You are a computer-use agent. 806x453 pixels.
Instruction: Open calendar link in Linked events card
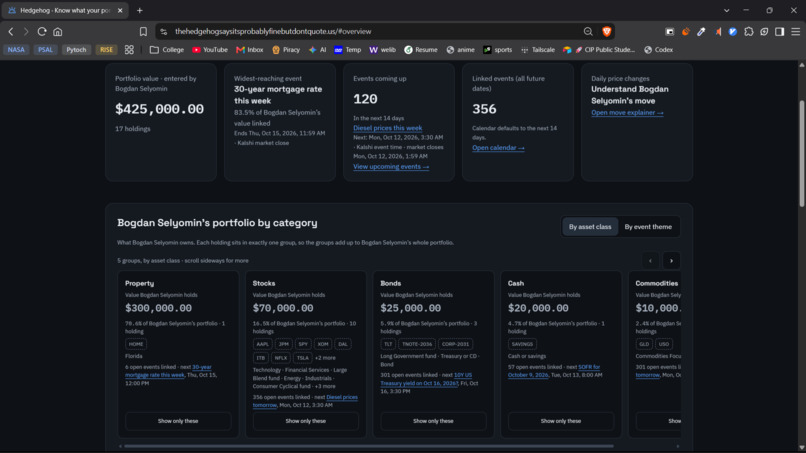[x=498, y=148]
